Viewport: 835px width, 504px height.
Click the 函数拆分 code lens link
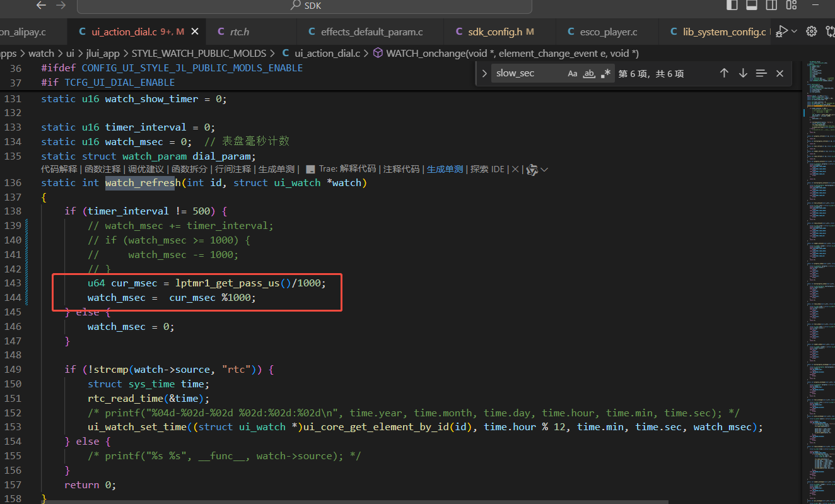(189, 169)
